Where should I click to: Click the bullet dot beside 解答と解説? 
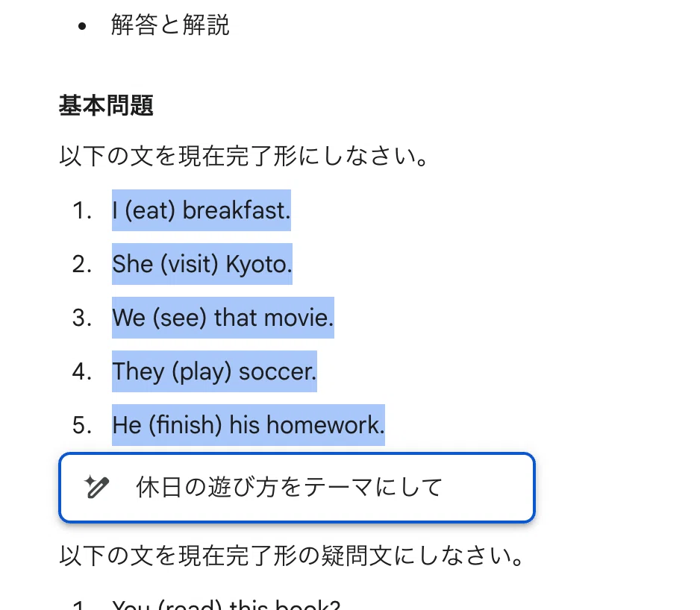point(81,26)
